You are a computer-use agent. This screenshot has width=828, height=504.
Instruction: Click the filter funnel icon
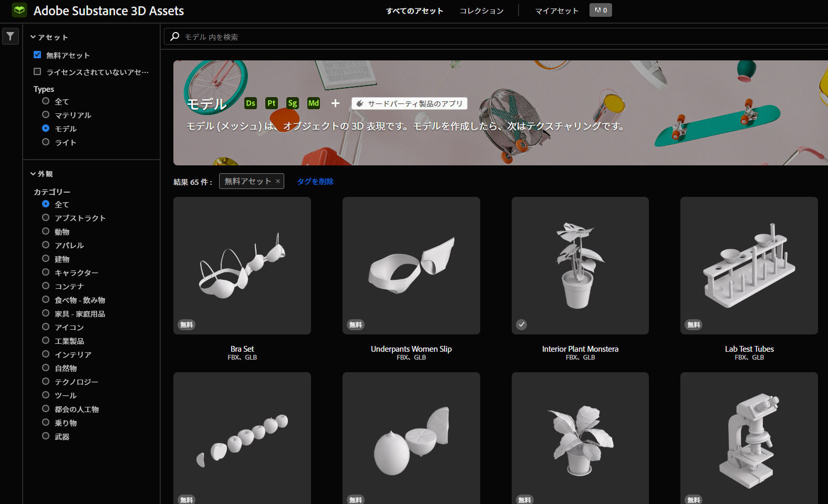[11, 36]
